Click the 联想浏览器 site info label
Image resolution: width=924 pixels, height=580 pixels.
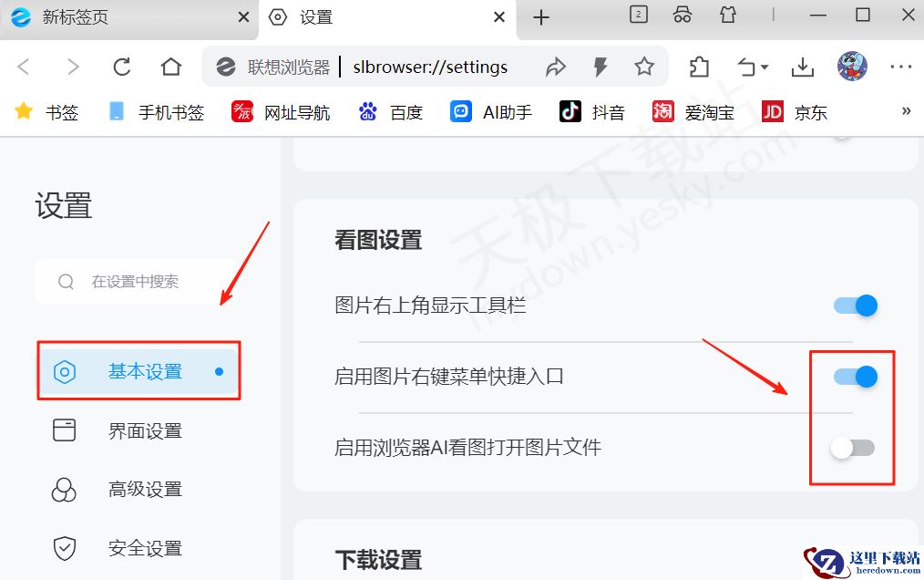288,67
